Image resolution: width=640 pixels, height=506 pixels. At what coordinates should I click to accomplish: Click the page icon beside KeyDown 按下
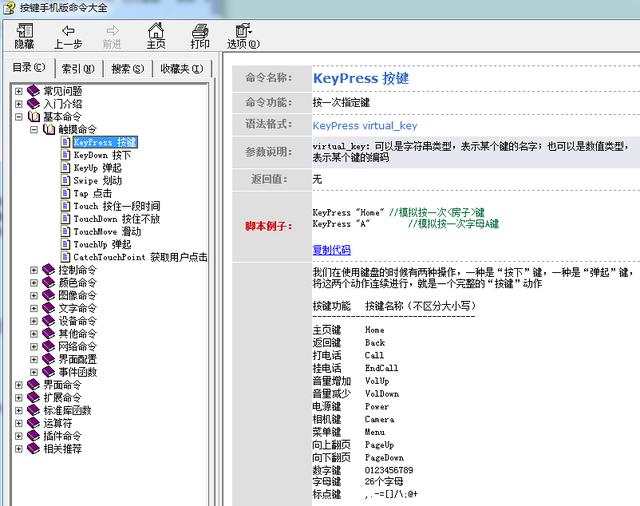(65, 154)
